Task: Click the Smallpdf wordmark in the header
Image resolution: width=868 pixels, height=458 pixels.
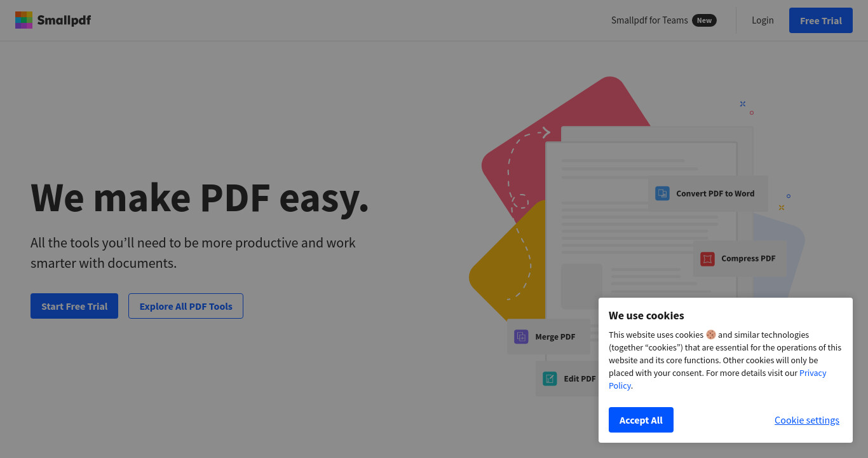Action: [64, 20]
